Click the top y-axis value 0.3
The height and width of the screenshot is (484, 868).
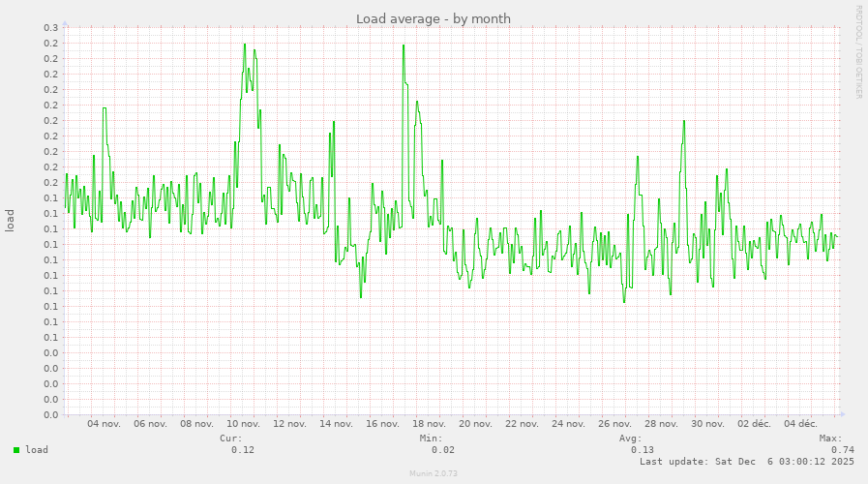pos(51,28)
